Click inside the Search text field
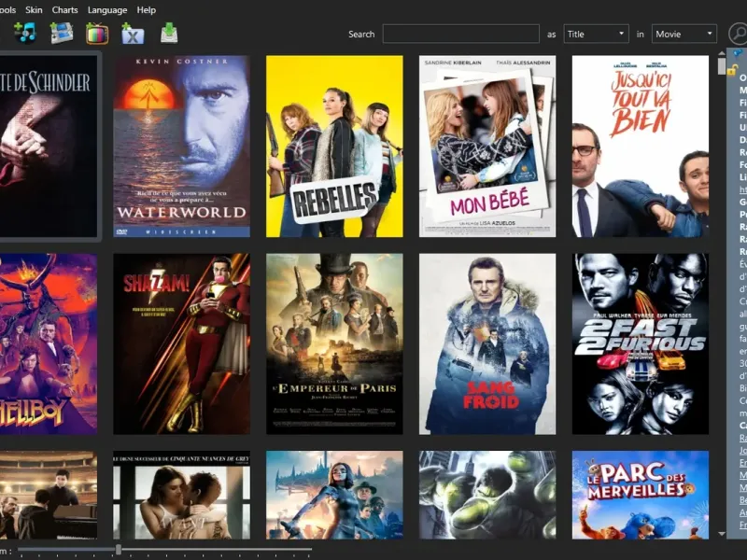The height and width of the screenshot is (560, 747). coord(460,34)
